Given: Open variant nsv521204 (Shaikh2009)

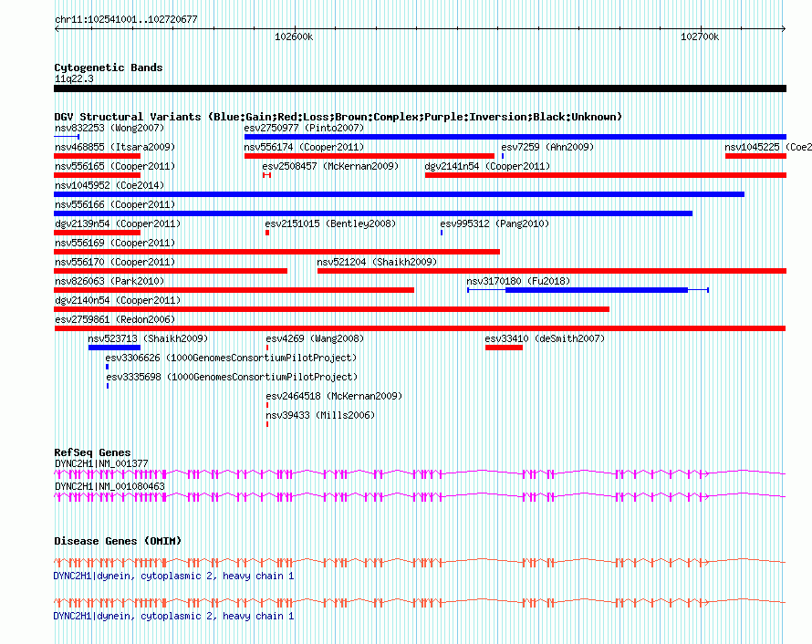Looking at the screenshot, I should pos(377,262).
